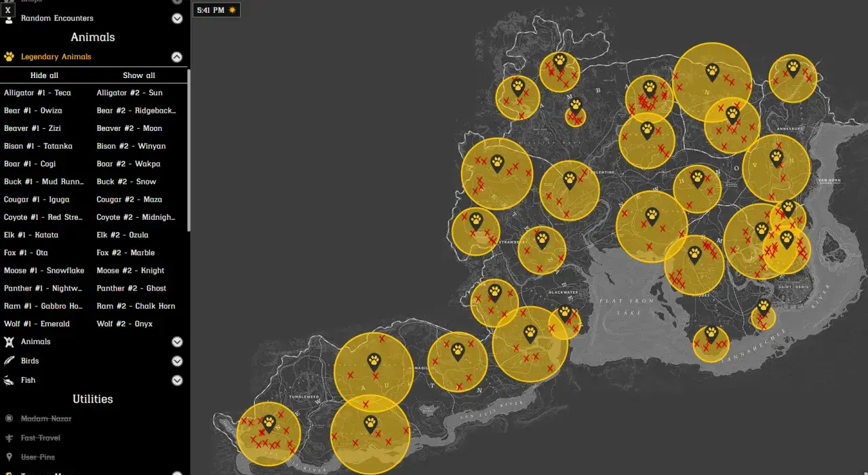Image resolution: width=868 pixels, height=475 pixels.
Task: Enable the Fast Travel utility
Action: click(x=41, y=438)
